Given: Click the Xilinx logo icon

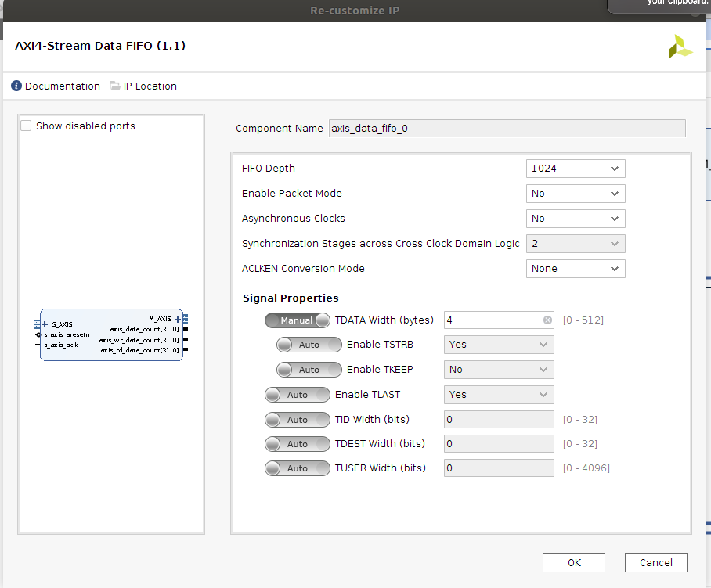Looking at the screenshot, I should [680, 47].
